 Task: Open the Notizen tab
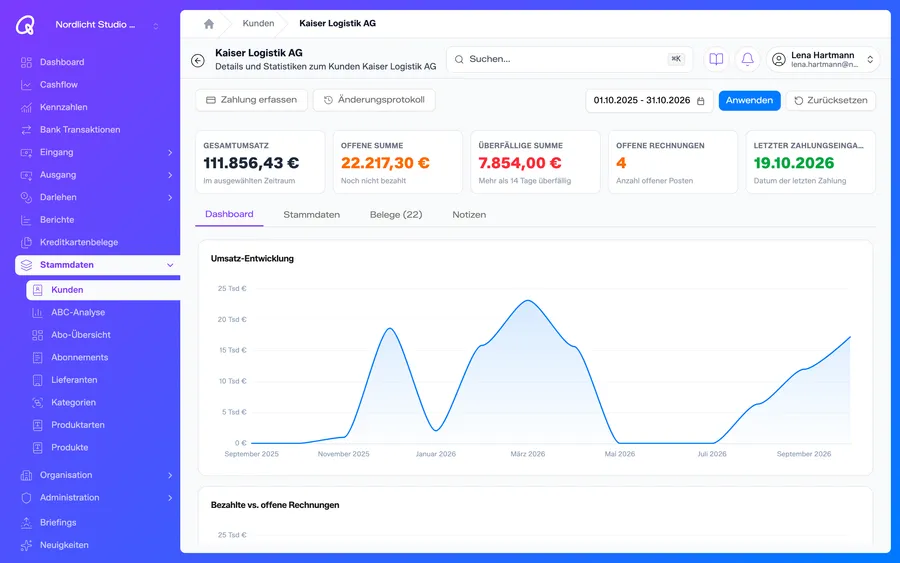point(469,215)
